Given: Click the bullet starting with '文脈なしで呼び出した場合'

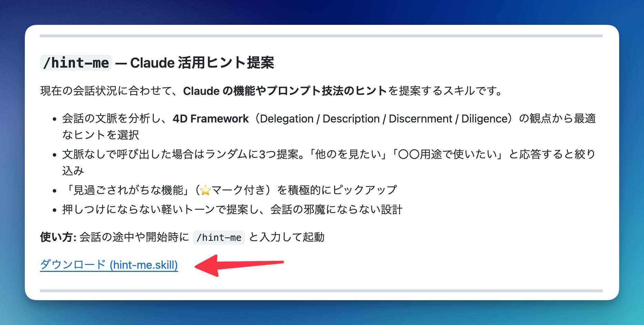Looking at the screenshot, I should pos(329,162).
